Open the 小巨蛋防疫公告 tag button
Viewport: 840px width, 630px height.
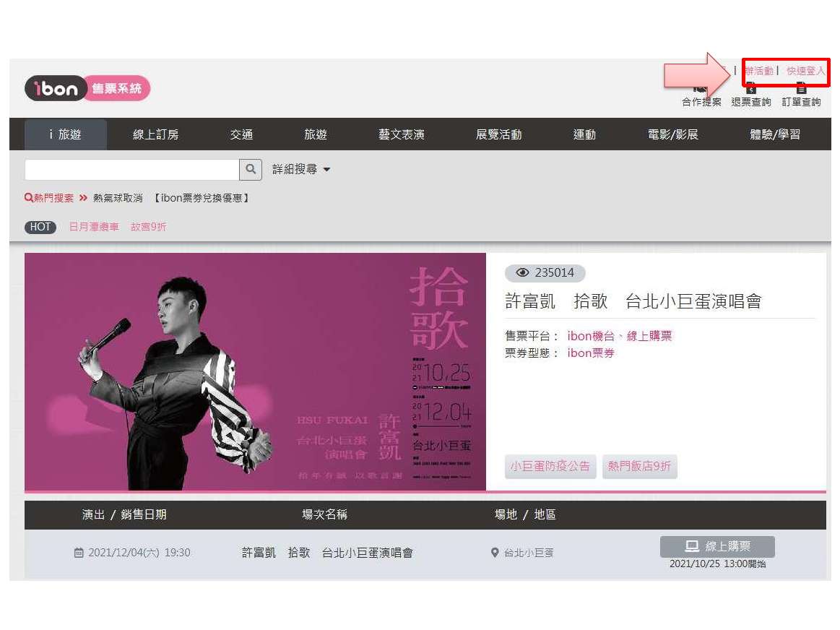[x=550, y=466]
